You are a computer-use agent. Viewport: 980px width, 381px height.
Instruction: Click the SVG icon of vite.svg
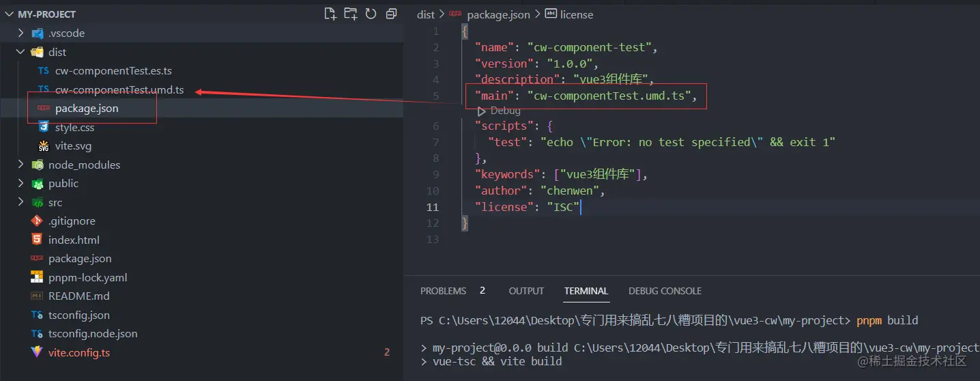(x=44, y=146)
